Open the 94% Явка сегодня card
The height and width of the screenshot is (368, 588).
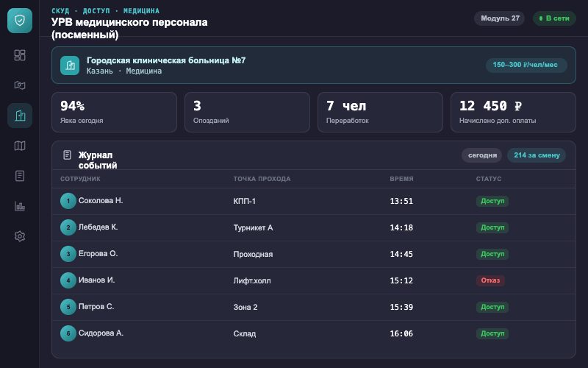click(x=114, y=113)
